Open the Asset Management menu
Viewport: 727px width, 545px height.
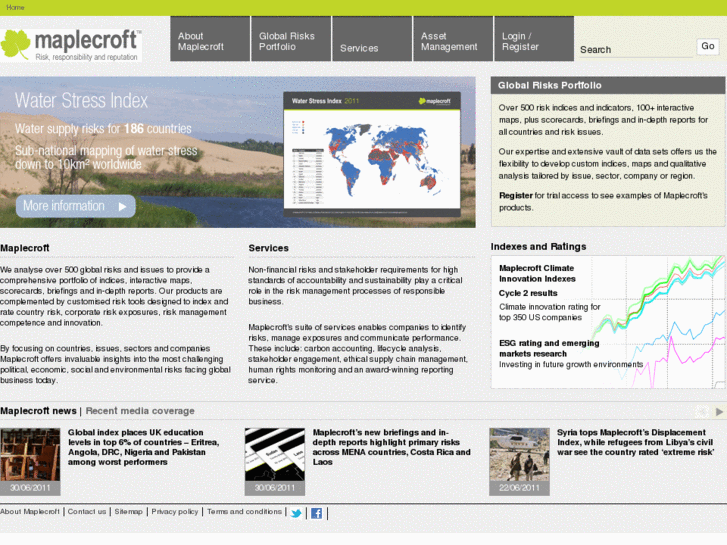[x=453, y=39]
